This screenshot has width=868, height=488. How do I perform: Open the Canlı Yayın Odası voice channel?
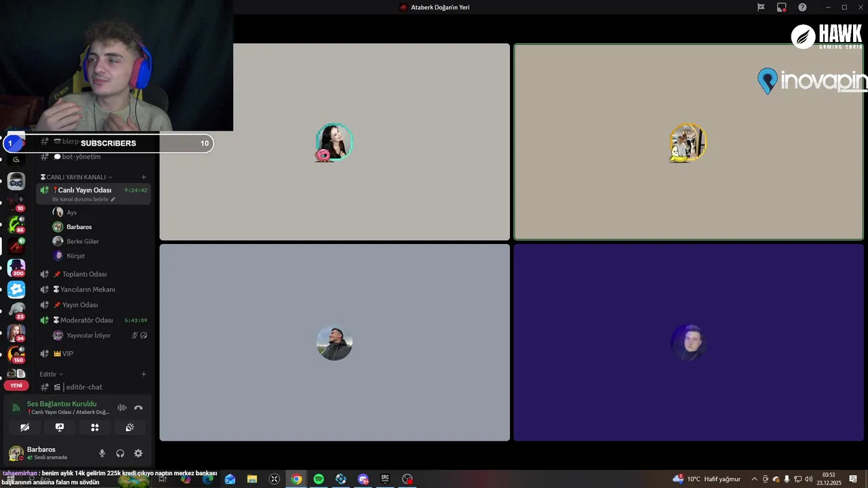pos(94,193)
